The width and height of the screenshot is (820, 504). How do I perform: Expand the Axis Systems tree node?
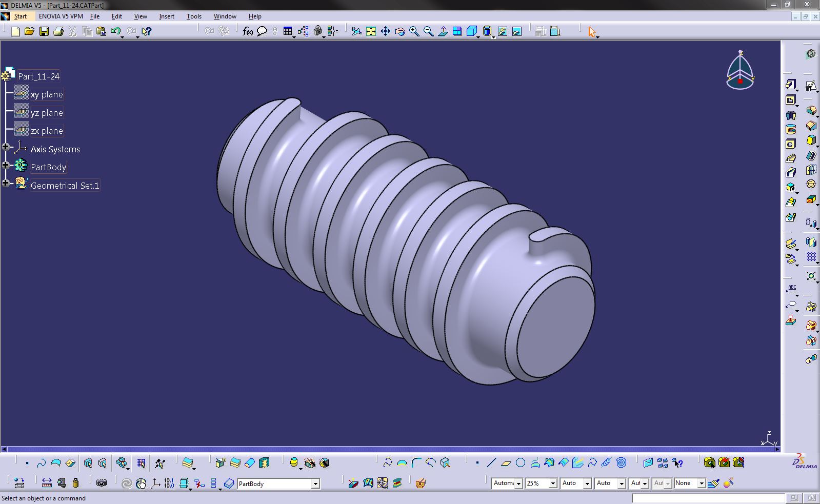tap(6, 147)
